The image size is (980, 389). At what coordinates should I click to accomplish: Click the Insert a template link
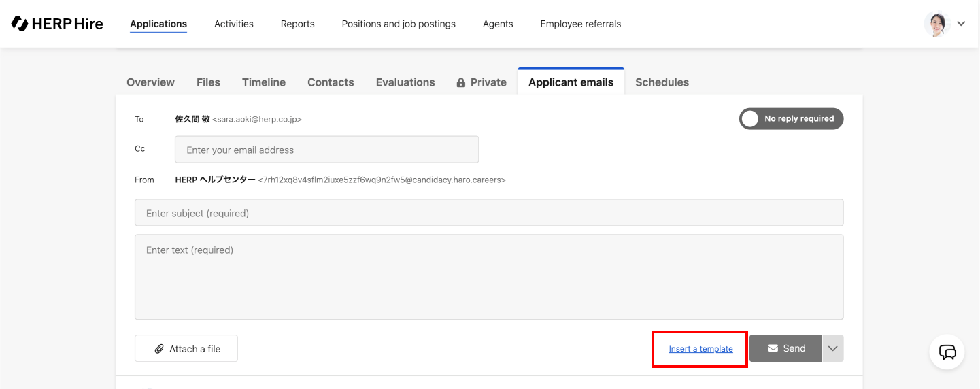[x=700, y=349]
